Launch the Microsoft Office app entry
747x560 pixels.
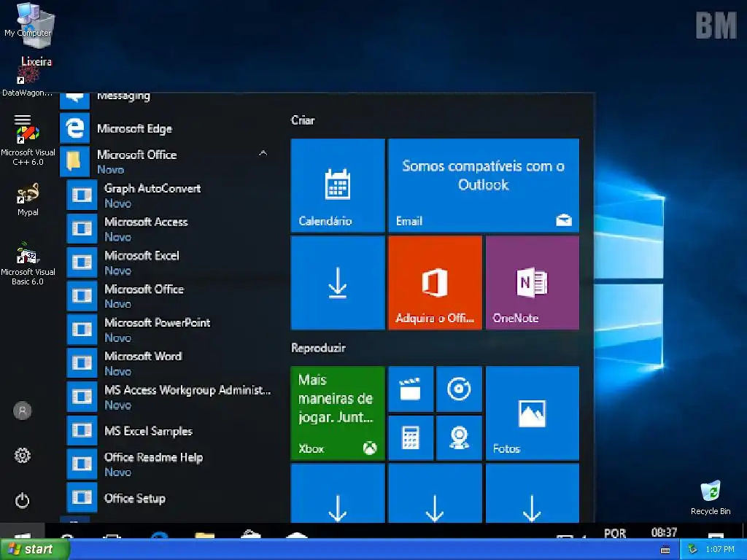pos(171,296)
